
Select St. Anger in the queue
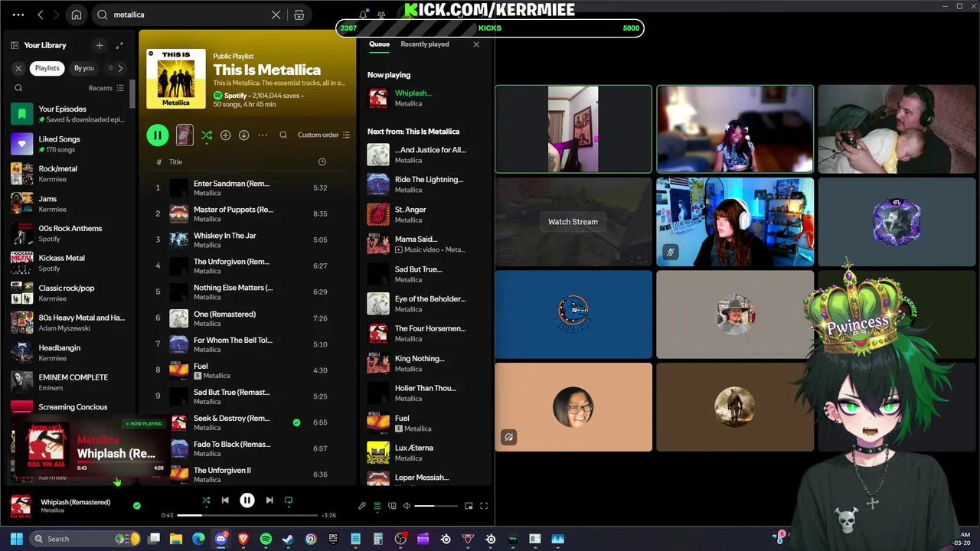pos(423,214)
